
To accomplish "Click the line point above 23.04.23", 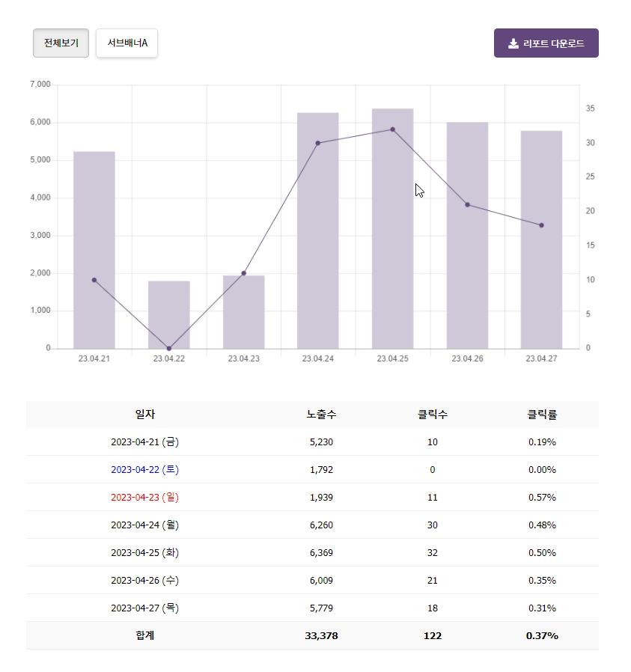I will point(243,273).
